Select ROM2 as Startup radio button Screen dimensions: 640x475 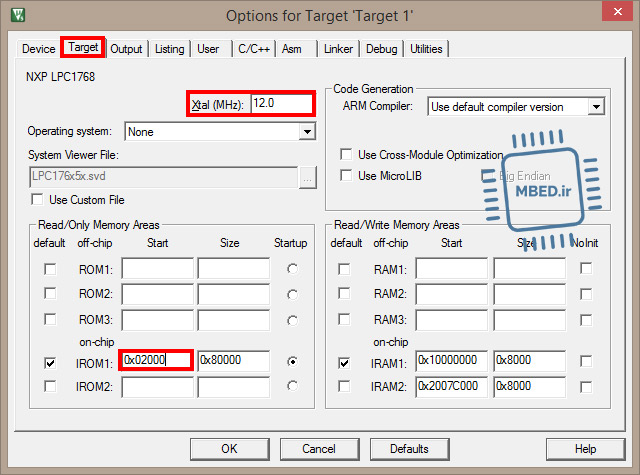[292, 295]
